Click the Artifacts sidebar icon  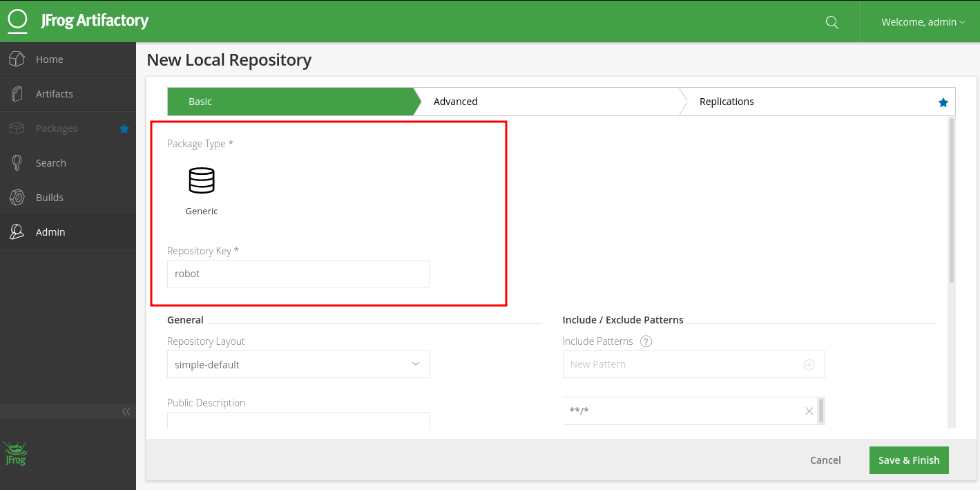[17, 94]
